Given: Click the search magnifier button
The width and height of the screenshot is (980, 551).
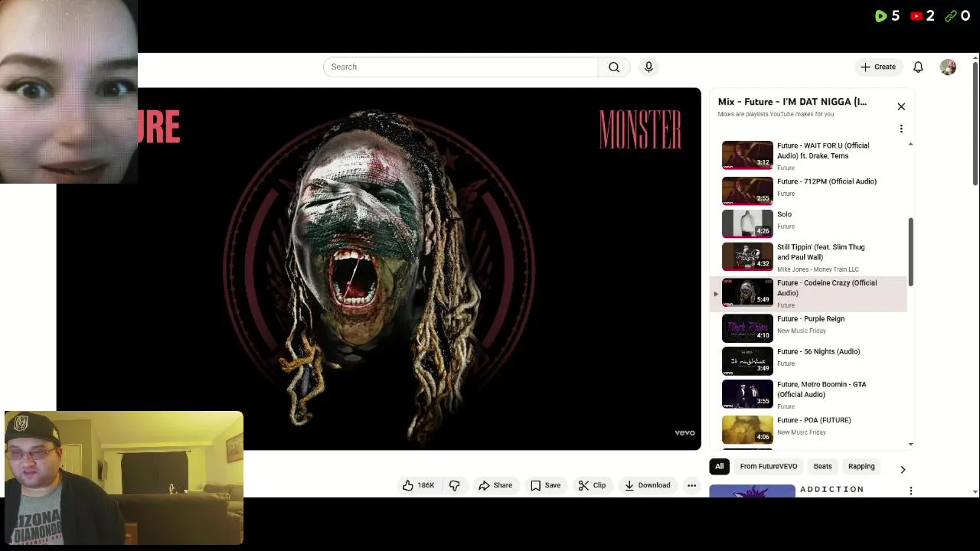Looking at the screenshot, I should pyautogui.click(x=614, y=67).
